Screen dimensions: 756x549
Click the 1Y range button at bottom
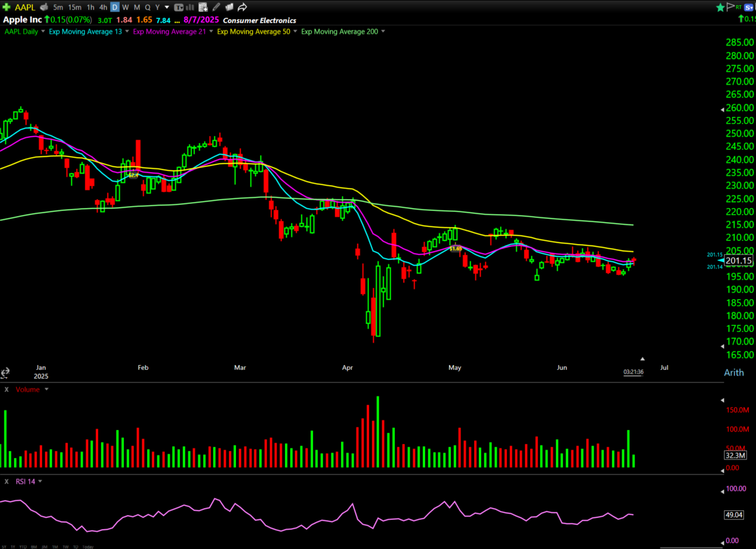pos(13,547)
